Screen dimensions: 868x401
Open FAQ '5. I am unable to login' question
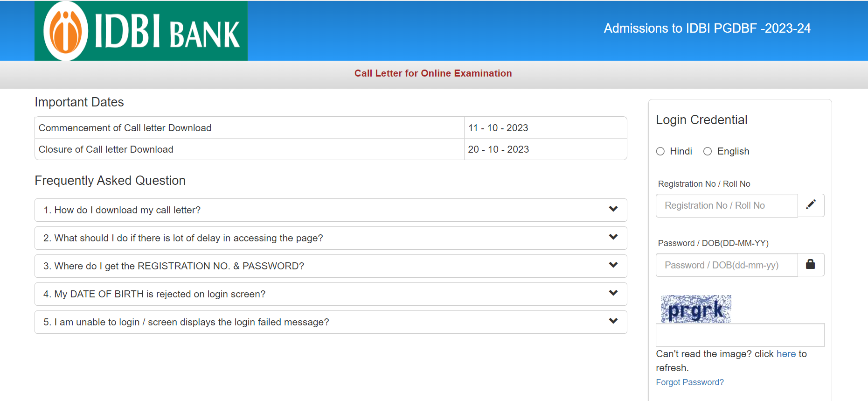(331, 322)
